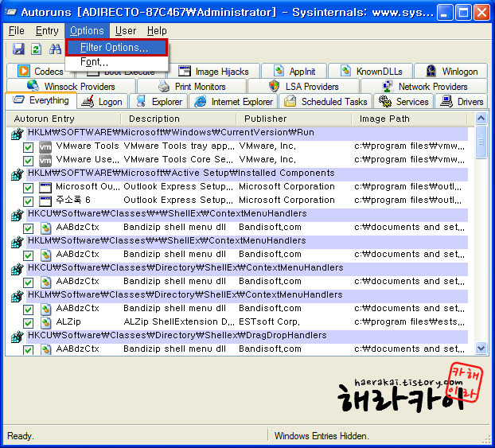
Task: Click the KnownDLLs tab icon
Action: [345, 71]
